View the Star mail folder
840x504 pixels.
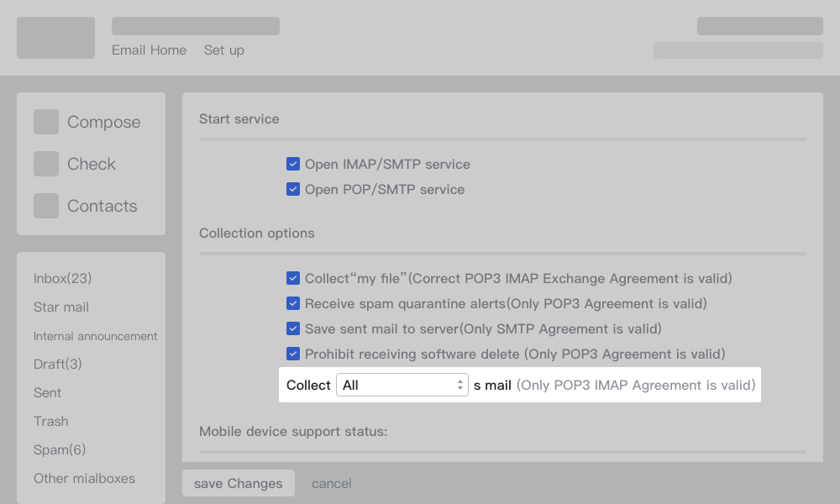tap(61, 307)
